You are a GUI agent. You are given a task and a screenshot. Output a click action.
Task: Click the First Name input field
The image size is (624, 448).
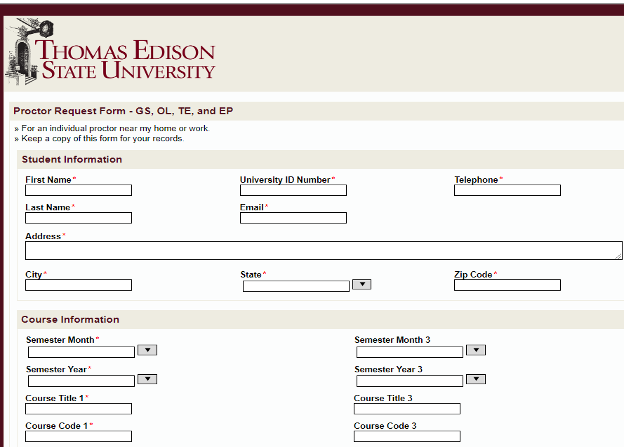point(78,190)
